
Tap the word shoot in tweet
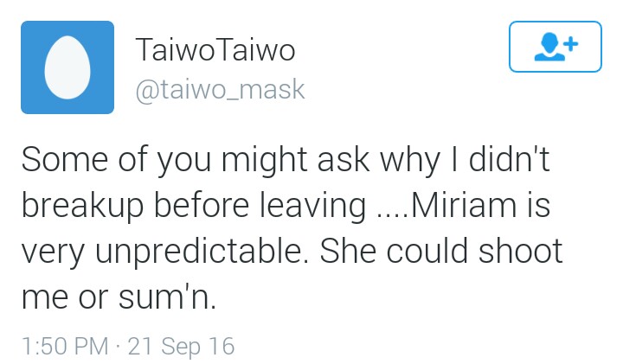pos(521,252)
